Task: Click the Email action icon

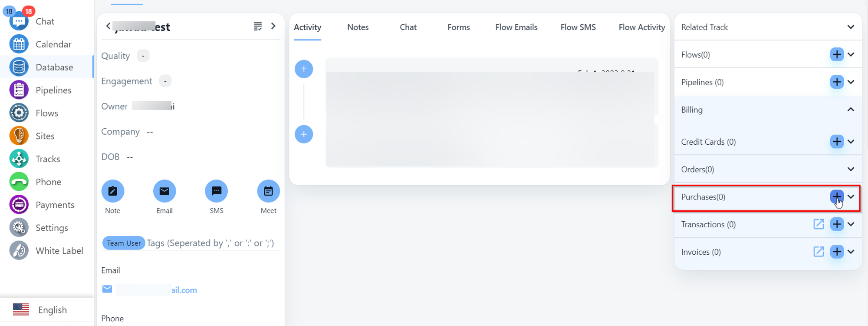Action: (x=164, y=191)
